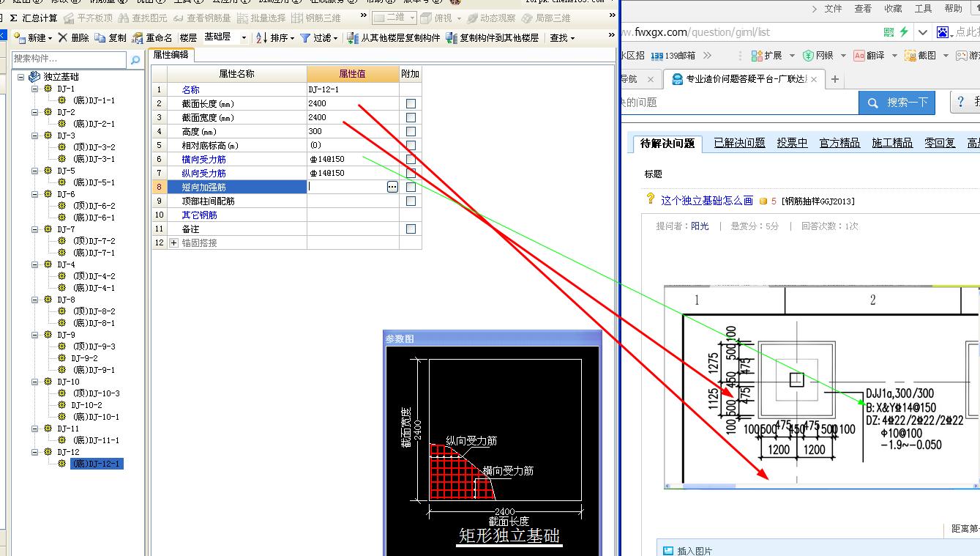
Task: Open browser 收藏 menu
Action: coord(893,9)
